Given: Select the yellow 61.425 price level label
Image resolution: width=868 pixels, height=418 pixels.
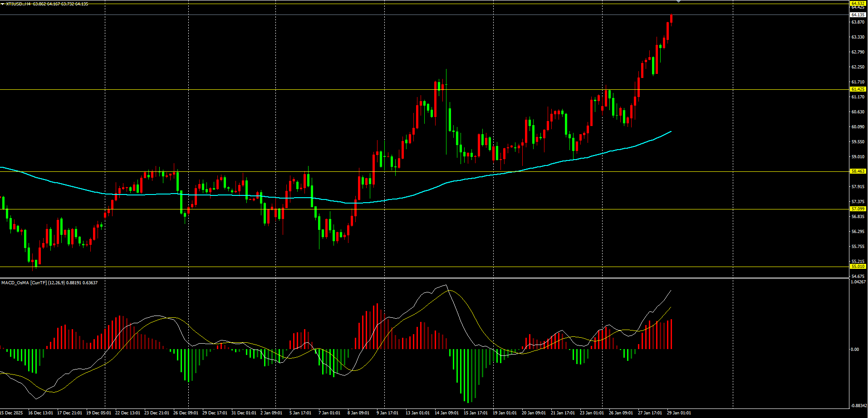Looking at the screenshot, I should coord(858,89).
